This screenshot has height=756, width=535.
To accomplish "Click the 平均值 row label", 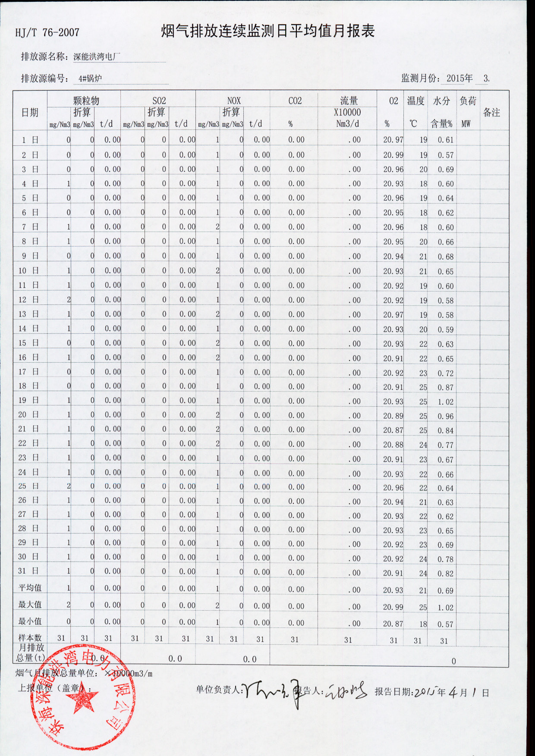I will (30, 588).
